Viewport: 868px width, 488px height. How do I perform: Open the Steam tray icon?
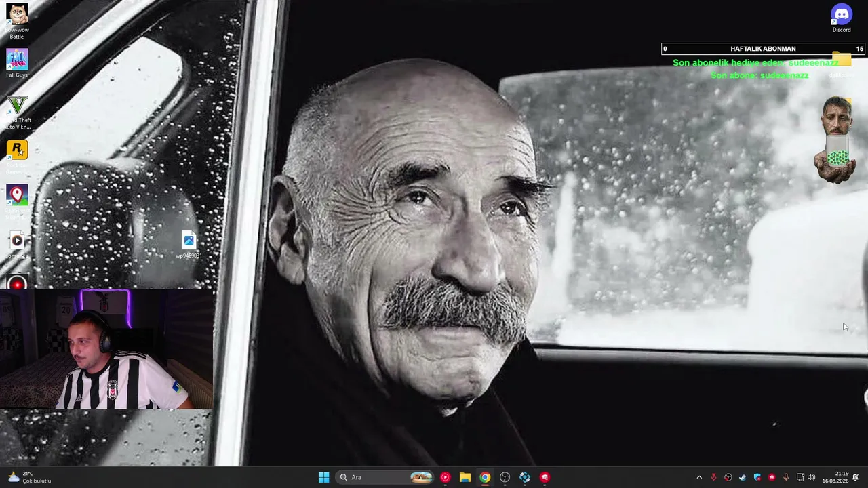(x=743, y=478)
